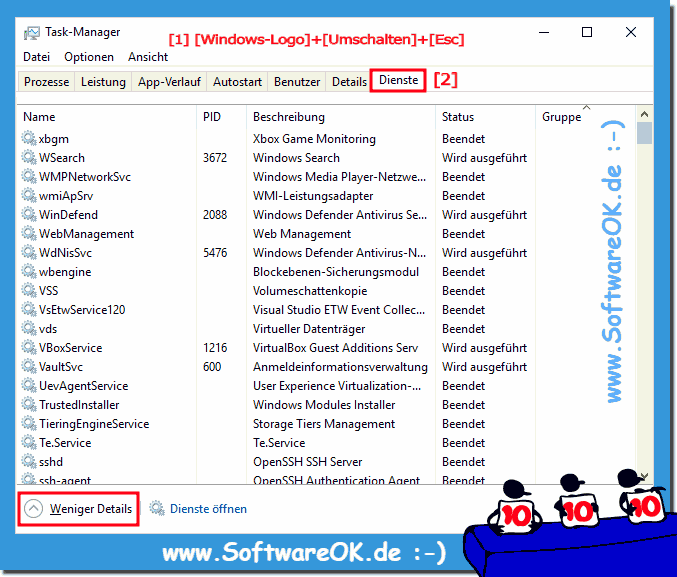Viewport: 677px width, 577px height.
Task: Select the Windows Search description cell
Action: [296, 158]
